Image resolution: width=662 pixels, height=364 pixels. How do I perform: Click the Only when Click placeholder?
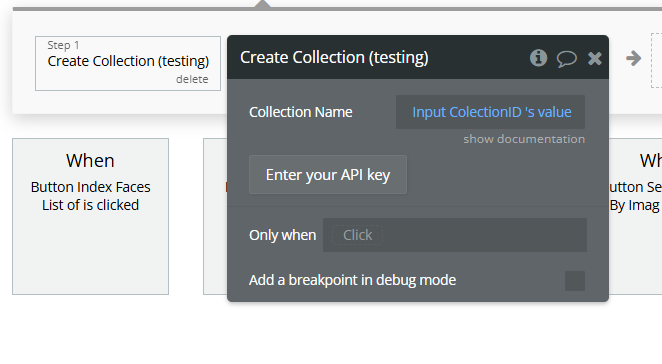point(358,235)
